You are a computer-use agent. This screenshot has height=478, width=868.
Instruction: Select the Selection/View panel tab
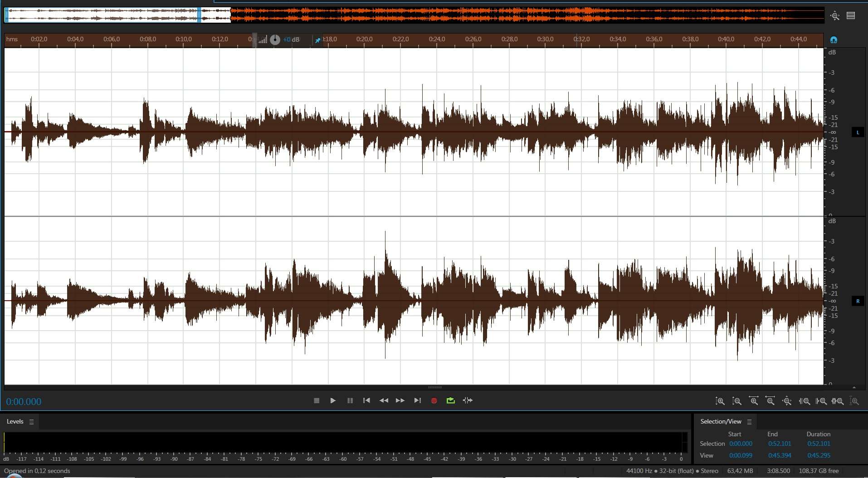(721, 422)
